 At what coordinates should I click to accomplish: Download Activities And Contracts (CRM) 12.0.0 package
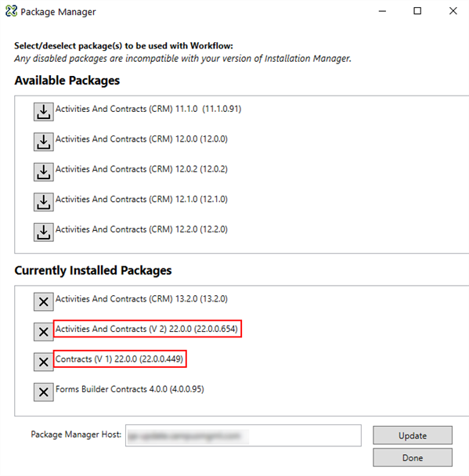(x=43, y=142)
